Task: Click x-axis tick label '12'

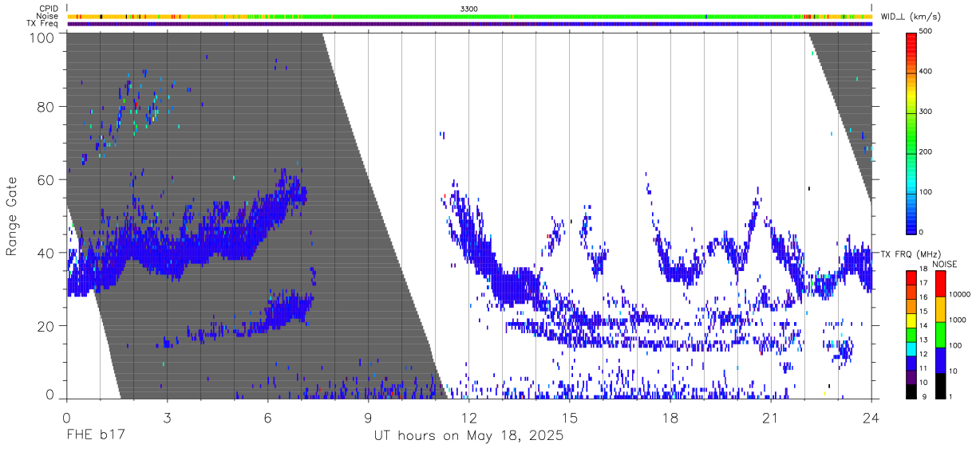Action: [x=469, y=418]
